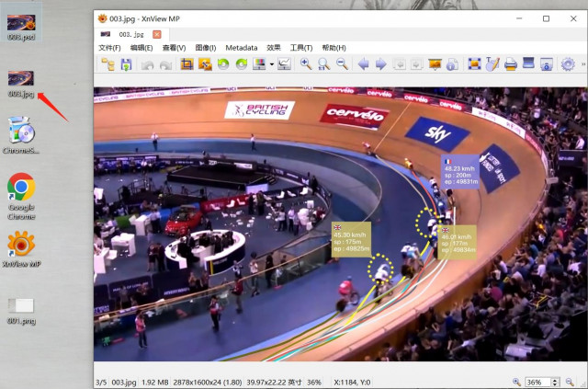The height and width of the screenshot is (389, 588).
Task: Click the zoom in magnifier icon
Action: [x=306, y=64]
